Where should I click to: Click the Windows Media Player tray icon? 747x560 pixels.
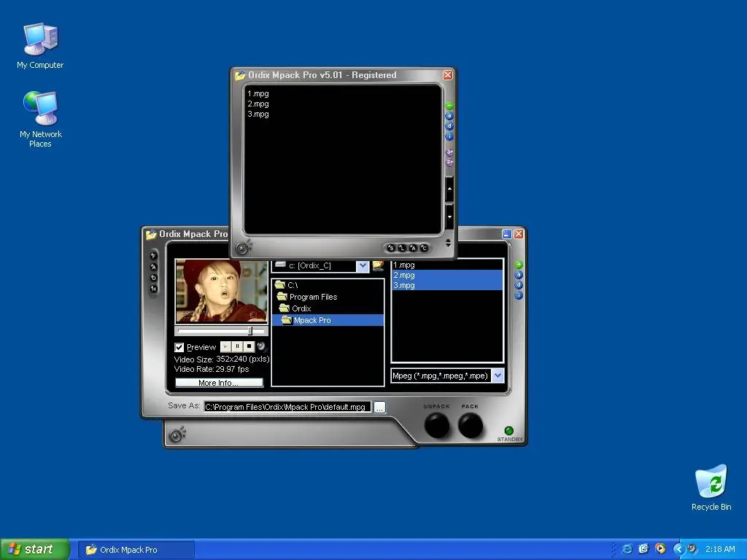point(659,549)
